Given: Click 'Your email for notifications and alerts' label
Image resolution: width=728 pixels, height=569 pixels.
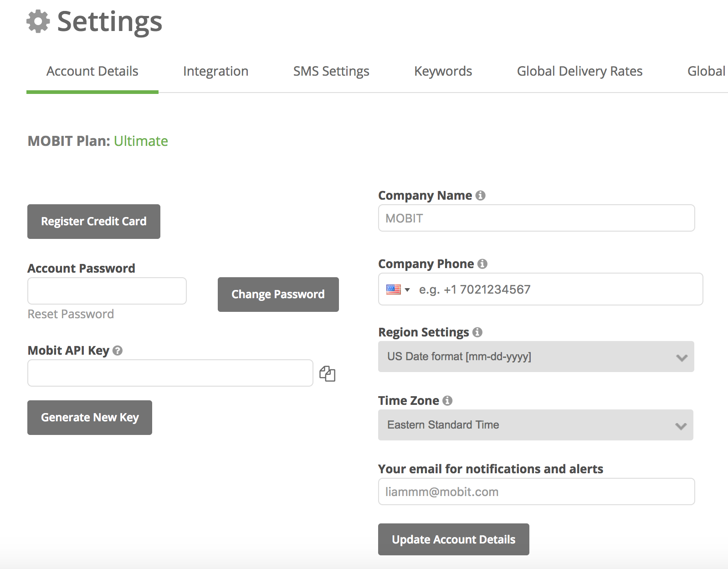Looking at the screenshot, I should (491, 469).
